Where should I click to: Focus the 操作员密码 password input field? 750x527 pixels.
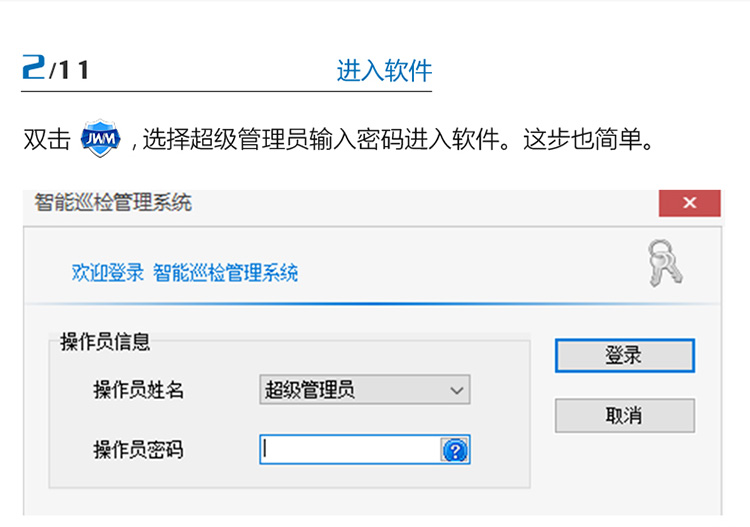pos(350,450)
